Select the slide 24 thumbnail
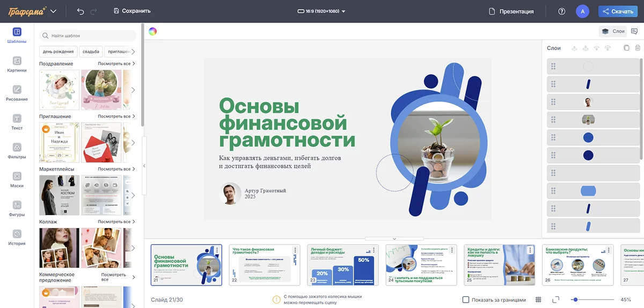This screenshot has height=308, width=644. 421,265
